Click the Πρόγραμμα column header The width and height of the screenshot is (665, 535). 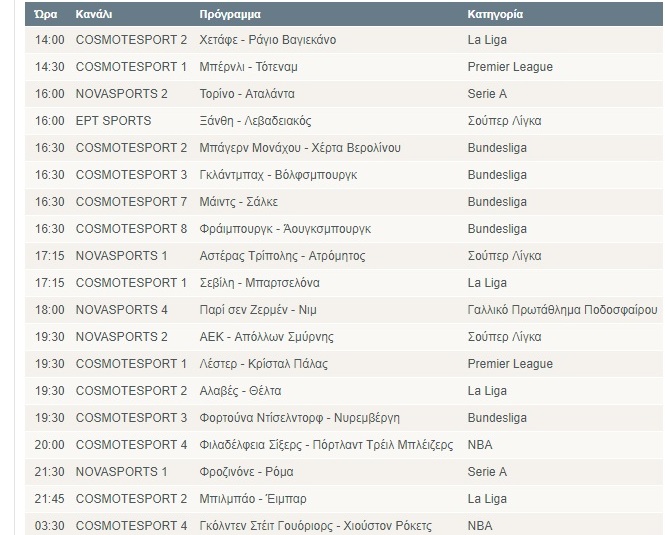(230, 14)
